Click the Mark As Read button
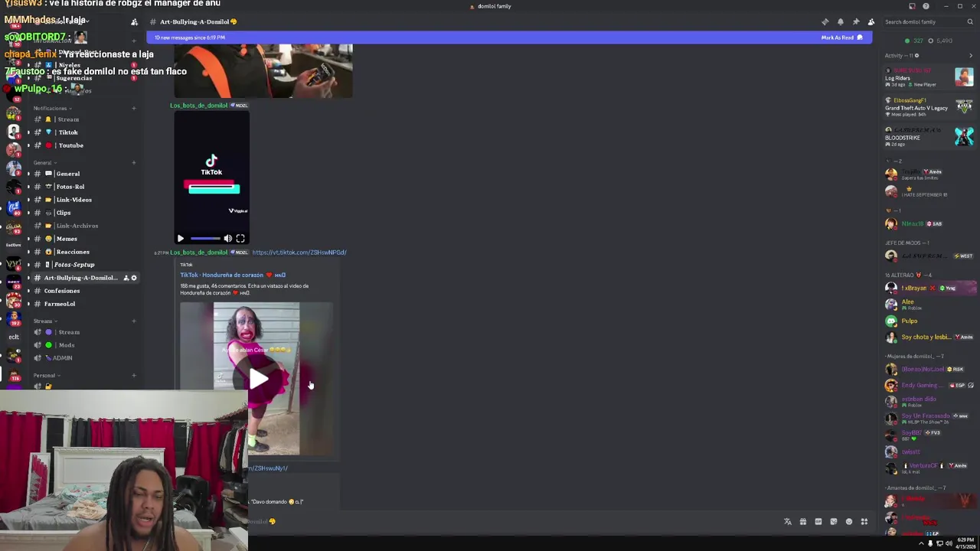 (x=841, y=37)
